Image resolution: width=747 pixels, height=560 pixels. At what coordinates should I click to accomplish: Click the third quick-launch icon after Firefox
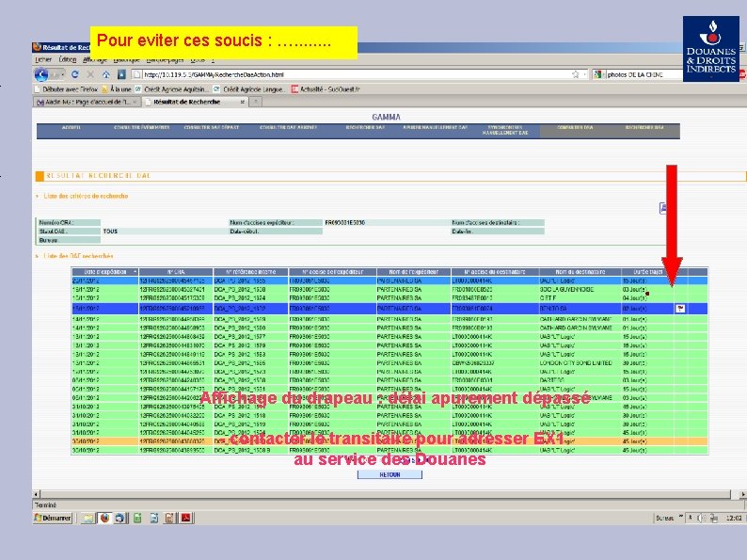(x=154, y=518)
